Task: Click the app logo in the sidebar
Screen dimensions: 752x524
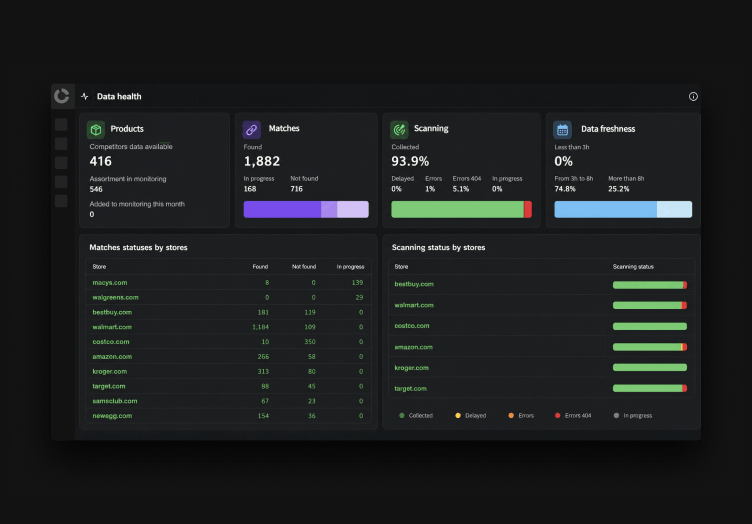Action: [x=62, y=96]
